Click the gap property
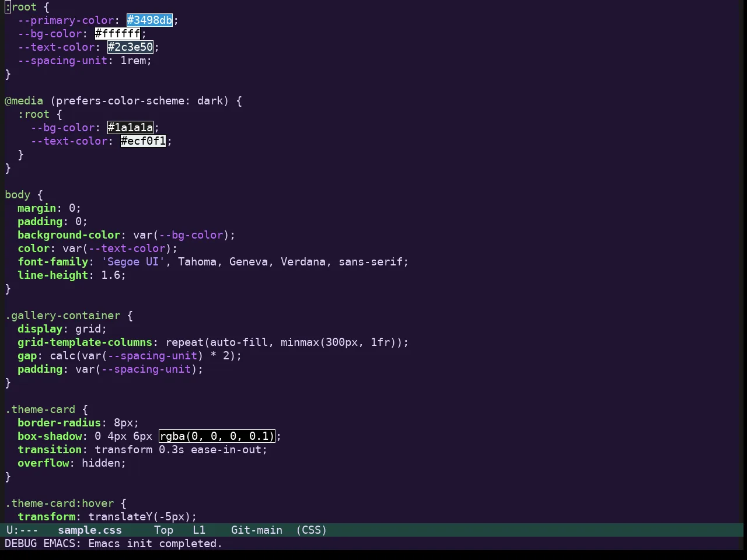Viewport: 747px width, 560px height. click(27, 356)
